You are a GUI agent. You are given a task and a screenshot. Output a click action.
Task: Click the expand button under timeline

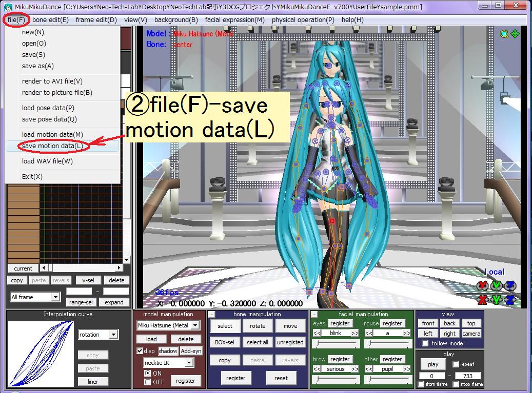tap(114, 302)
